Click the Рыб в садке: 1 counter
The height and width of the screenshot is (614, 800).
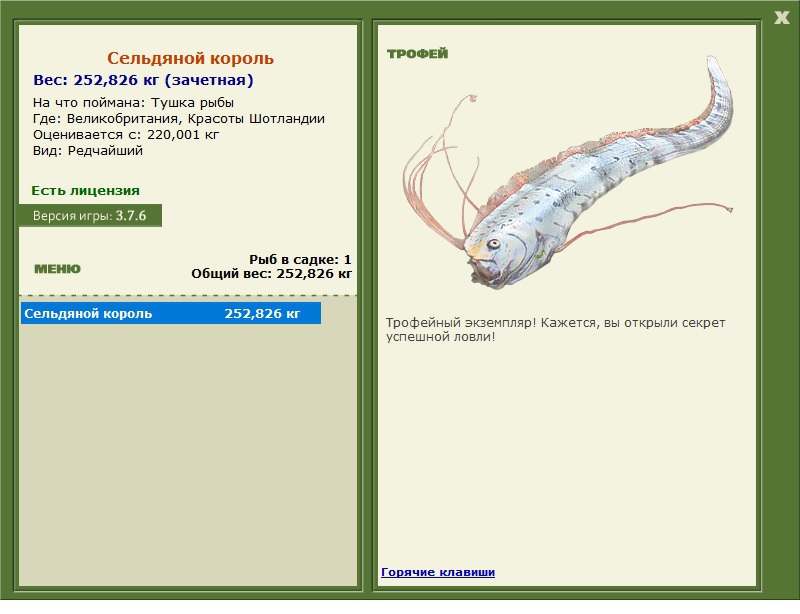tap(300, 259)
